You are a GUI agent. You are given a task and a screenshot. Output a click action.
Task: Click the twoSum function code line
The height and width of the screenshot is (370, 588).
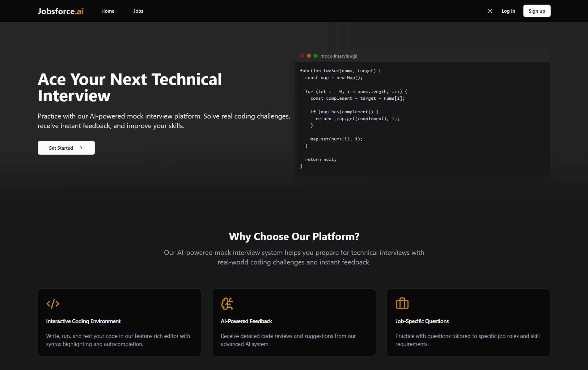(x=340, y=71)
